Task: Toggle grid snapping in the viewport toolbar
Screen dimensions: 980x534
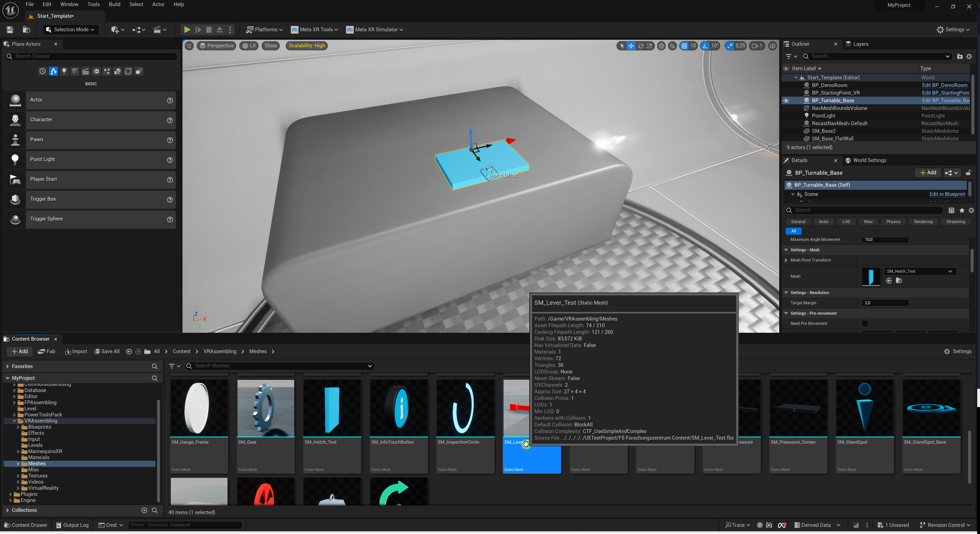Action: point(684,46)
